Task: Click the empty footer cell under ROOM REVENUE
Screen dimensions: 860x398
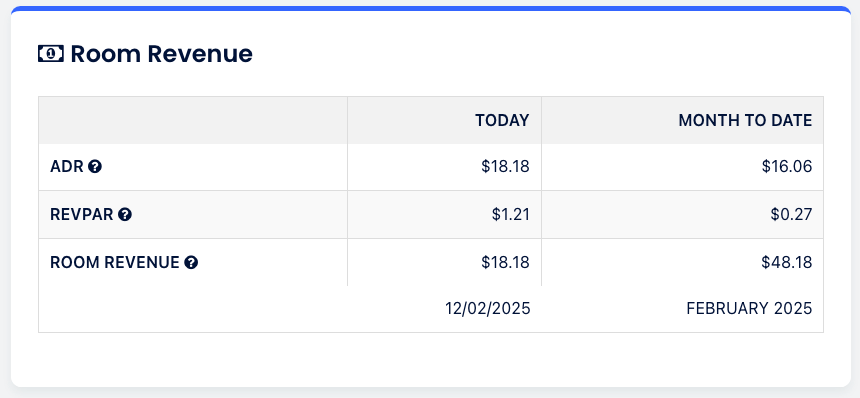Action: tap(193, 309)
